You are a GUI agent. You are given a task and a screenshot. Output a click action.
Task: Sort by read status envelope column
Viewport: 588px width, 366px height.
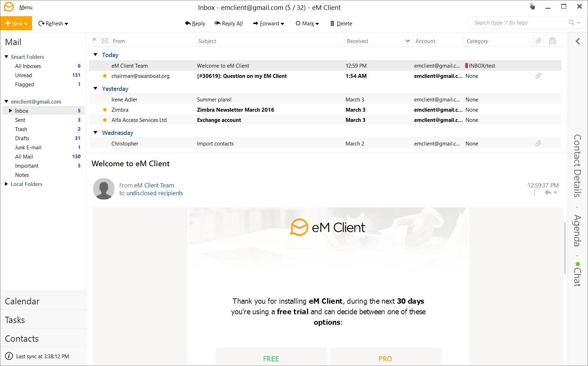pyautogui.click(x=105, y=41)
